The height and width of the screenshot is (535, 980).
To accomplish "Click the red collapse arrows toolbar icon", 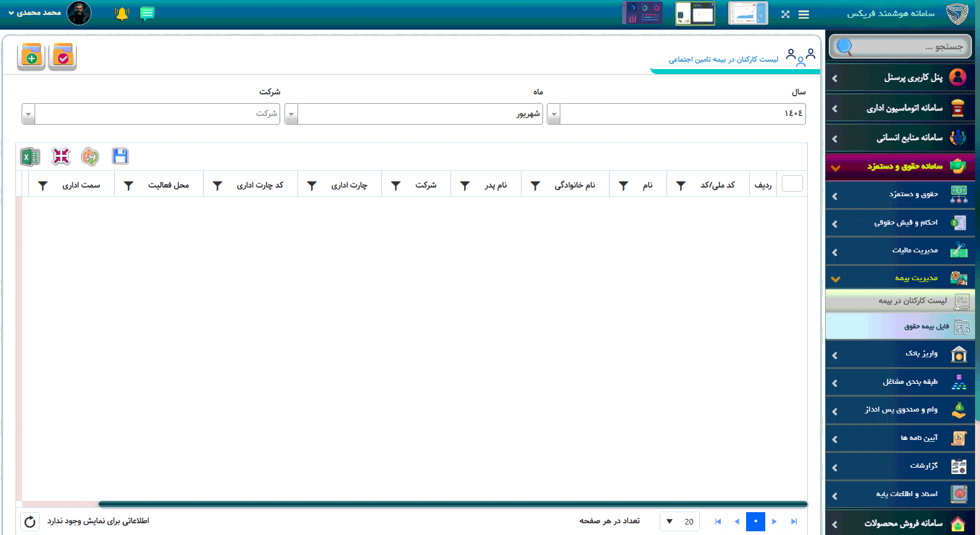I will tap(60, 157).
